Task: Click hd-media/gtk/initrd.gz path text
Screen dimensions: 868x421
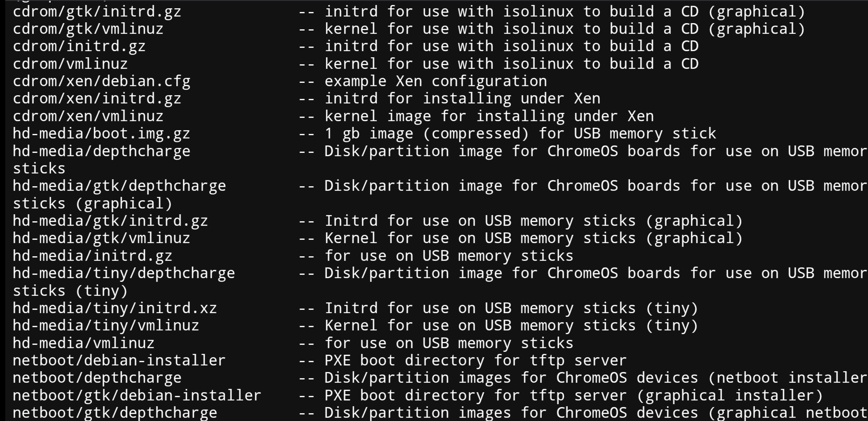Action: point(110,221)
